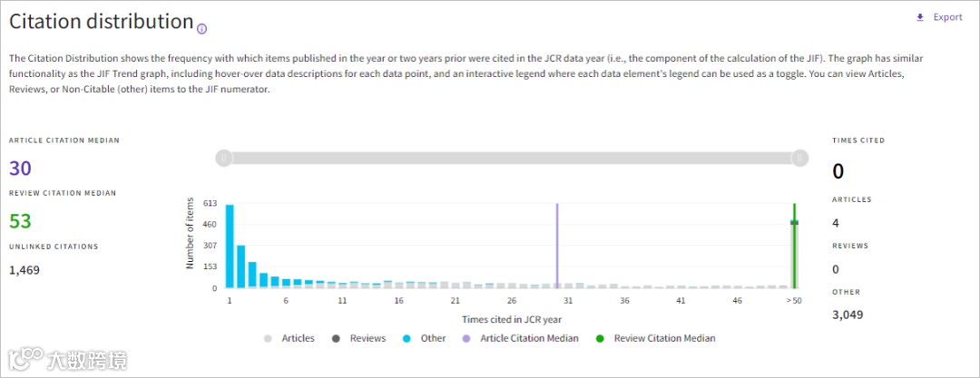Click the second blue bar at 2 citations
Screen dimensions: 980x378
coord(241,267)
